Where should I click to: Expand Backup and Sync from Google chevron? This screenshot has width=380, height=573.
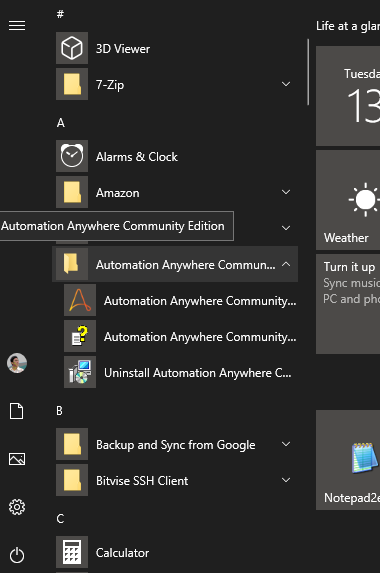[x=286, y=444]
